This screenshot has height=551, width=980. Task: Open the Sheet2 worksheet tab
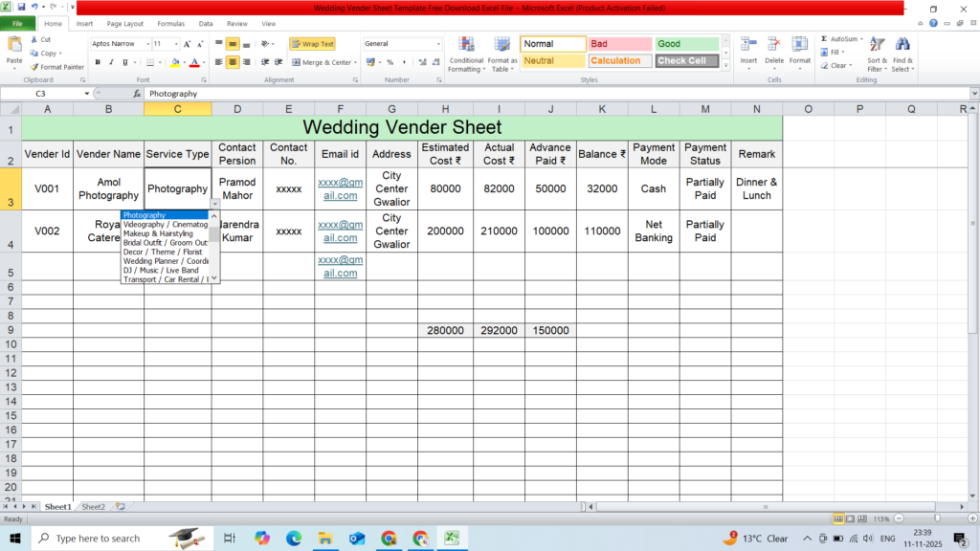tap(93, 506)
